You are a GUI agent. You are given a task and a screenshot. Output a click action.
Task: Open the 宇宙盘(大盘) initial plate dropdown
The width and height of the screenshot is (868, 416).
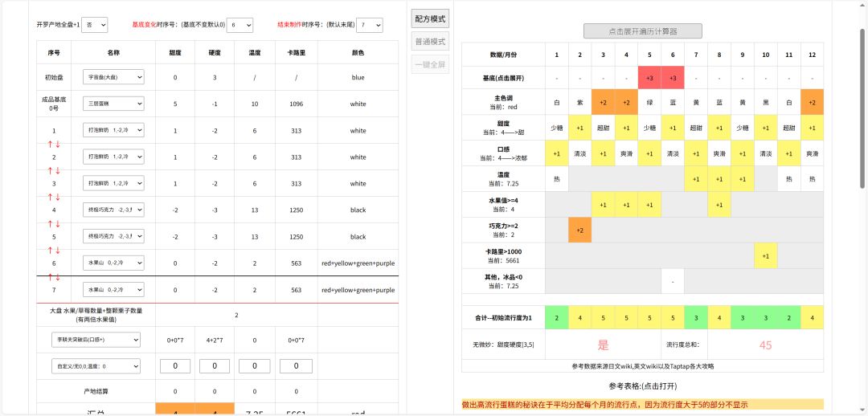click(x=113, y=77)
